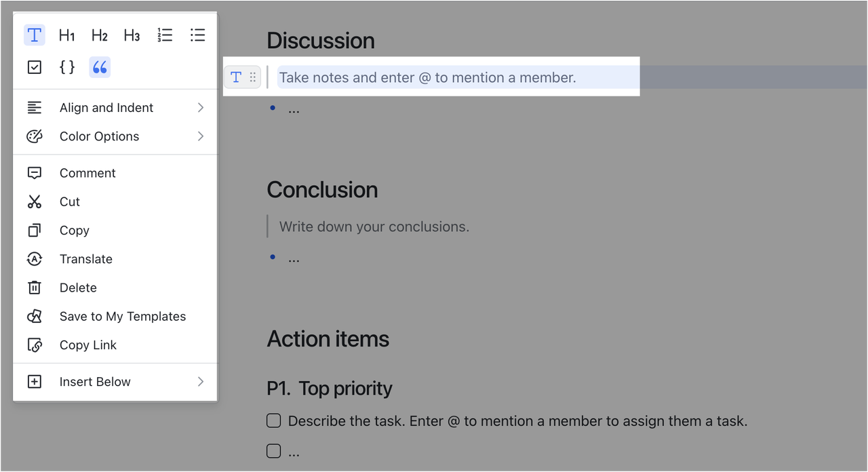Click Save to My Templates
The height and width of the screenshot is (472, 868).
click(x=123, y=316)
